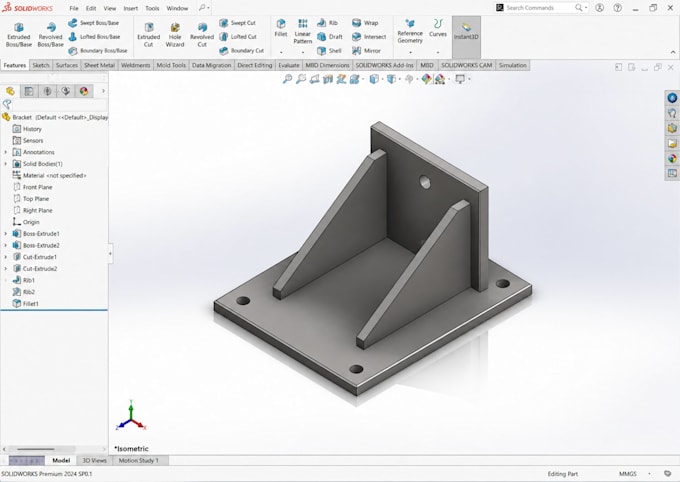Open the File menu

[x=74, y=8]
